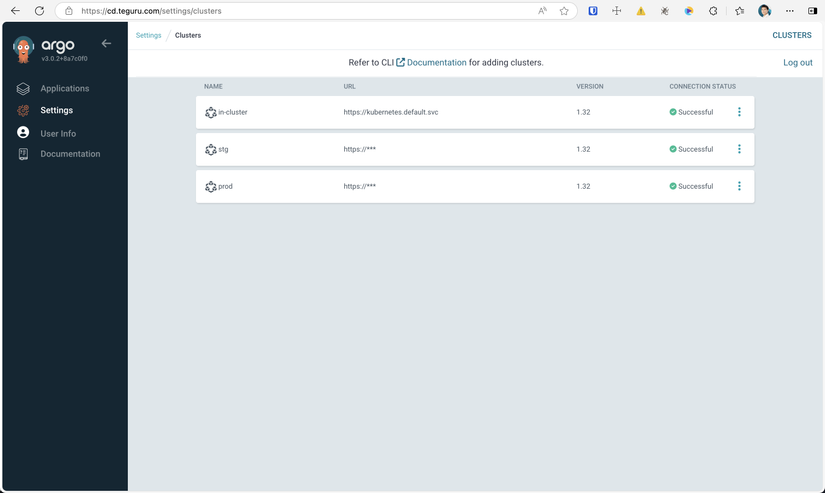Click the Applications layers icon
The width and height of the screenshot is (825, 493).
pyautogui.click(x=23, y=88)
